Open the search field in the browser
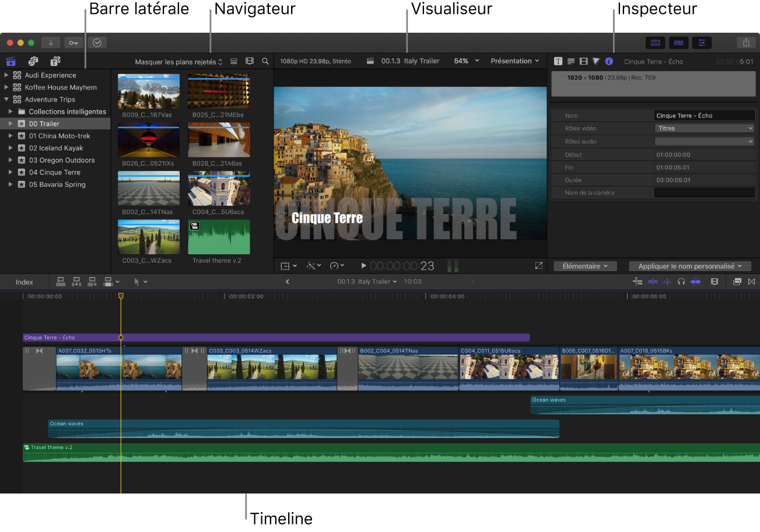The width and height of the screenshot is (760, 532). pos(265,61)
